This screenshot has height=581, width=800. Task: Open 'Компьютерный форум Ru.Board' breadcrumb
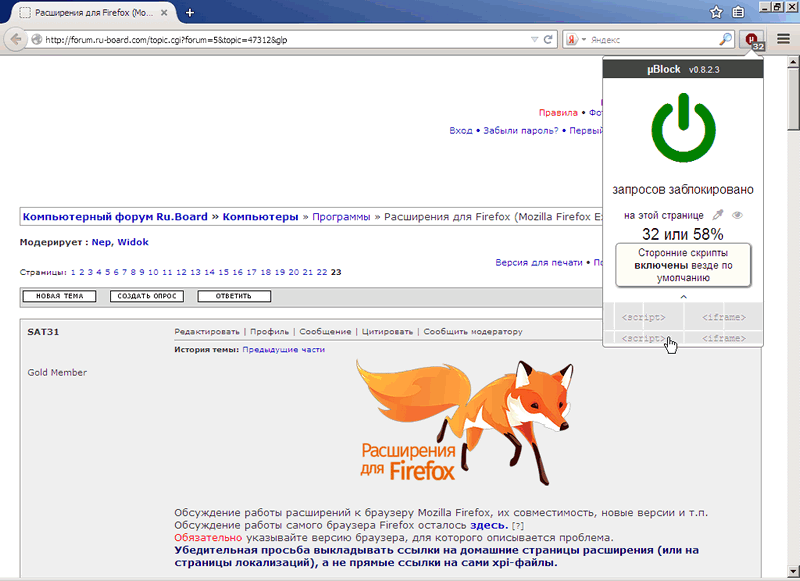tap(115, 217)
